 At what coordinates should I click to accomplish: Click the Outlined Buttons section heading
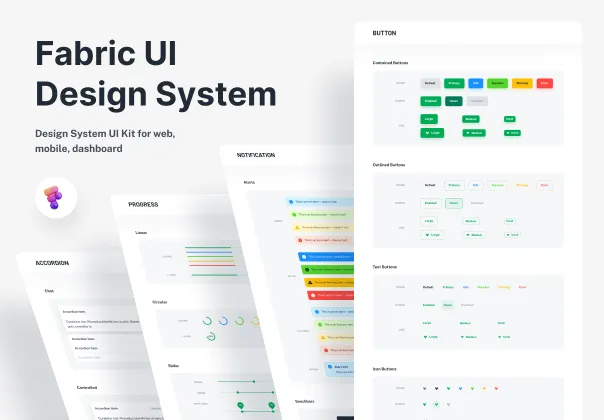pyautogui.click(x=389, y=165)
